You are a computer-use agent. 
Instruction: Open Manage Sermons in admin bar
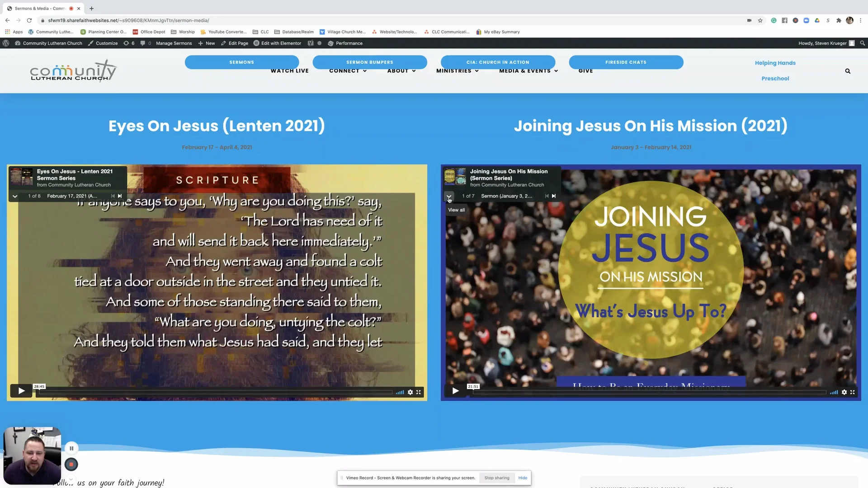tap(174, 43)
